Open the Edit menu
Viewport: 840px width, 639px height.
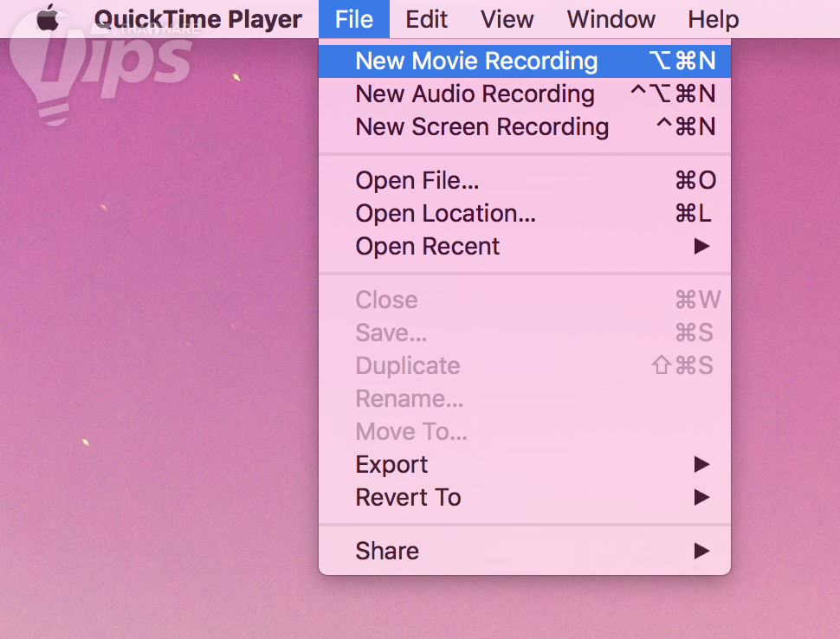[x=427, y=19]
